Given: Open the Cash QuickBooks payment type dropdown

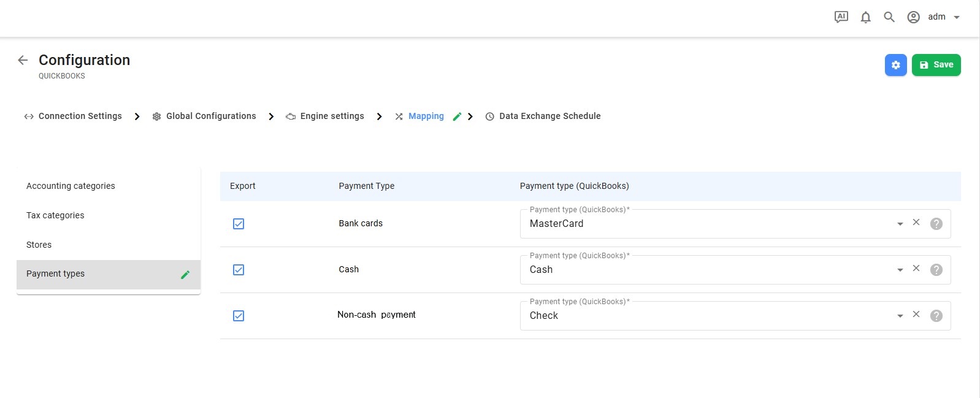Looking at the screenshot, I should pos(900,270).
